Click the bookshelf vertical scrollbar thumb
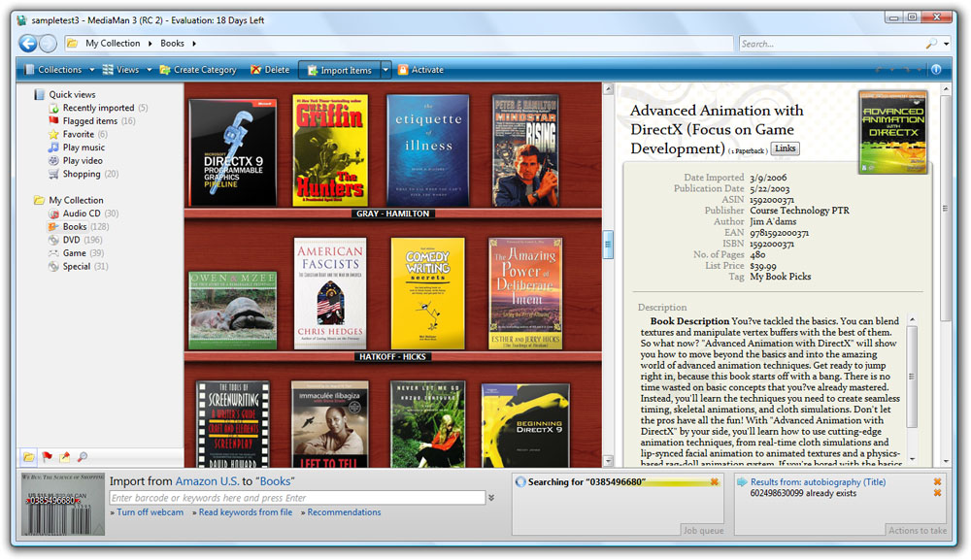971x560 pixels. pyautogui.click(x=608, y=245)
